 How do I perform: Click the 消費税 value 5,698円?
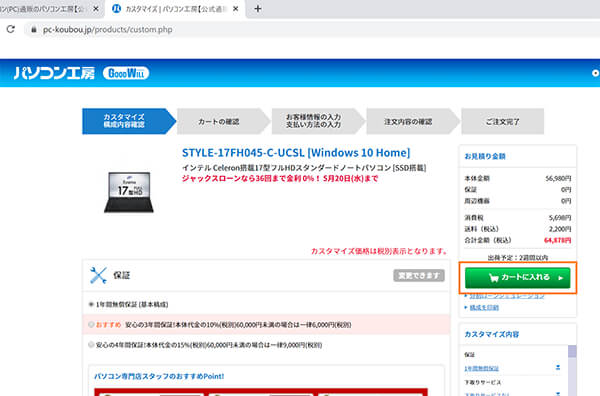[560, 218]
